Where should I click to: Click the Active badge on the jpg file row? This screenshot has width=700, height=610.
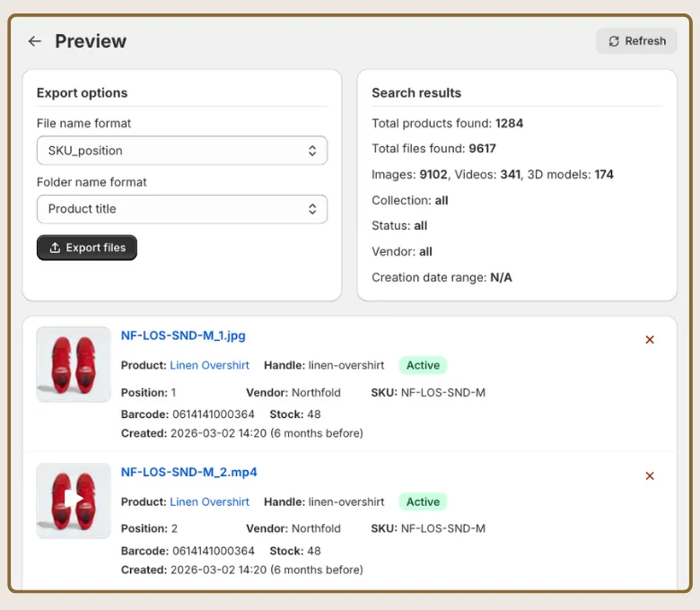pos(423,365)
